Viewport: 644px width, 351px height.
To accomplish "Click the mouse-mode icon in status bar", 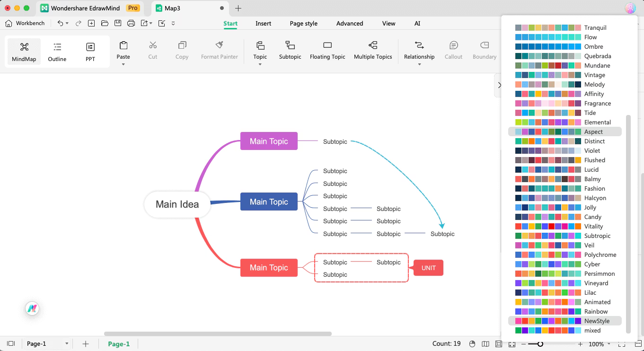I will point(472,344).
